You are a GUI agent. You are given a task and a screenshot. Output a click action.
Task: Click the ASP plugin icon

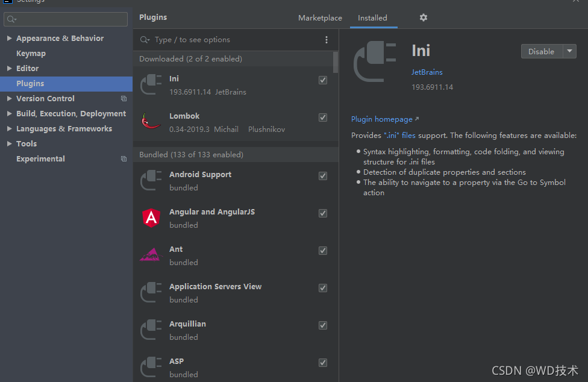151,367
